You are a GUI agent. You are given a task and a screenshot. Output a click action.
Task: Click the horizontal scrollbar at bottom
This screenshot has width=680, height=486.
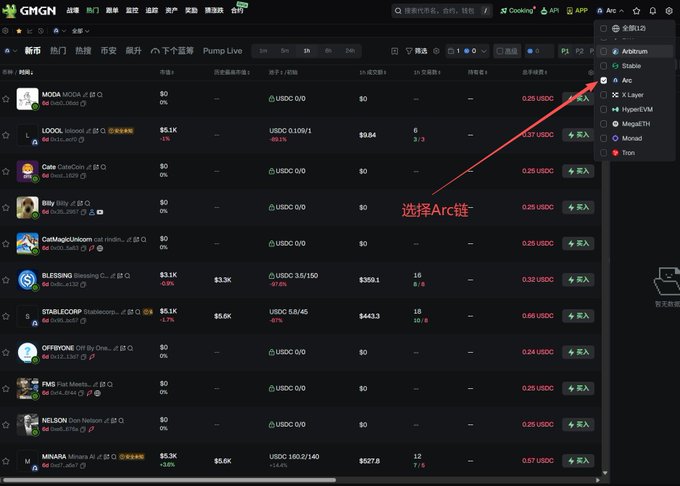point(169,480)
